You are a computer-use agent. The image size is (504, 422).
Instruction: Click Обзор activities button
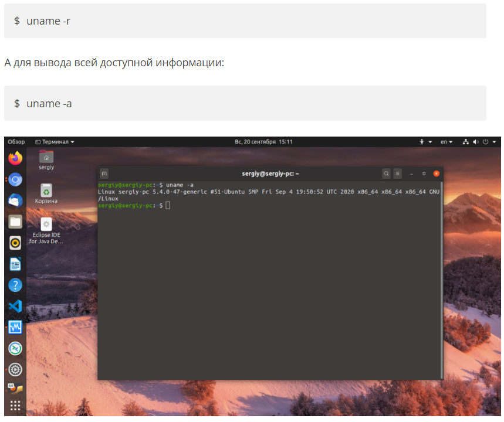pos(16,142)
